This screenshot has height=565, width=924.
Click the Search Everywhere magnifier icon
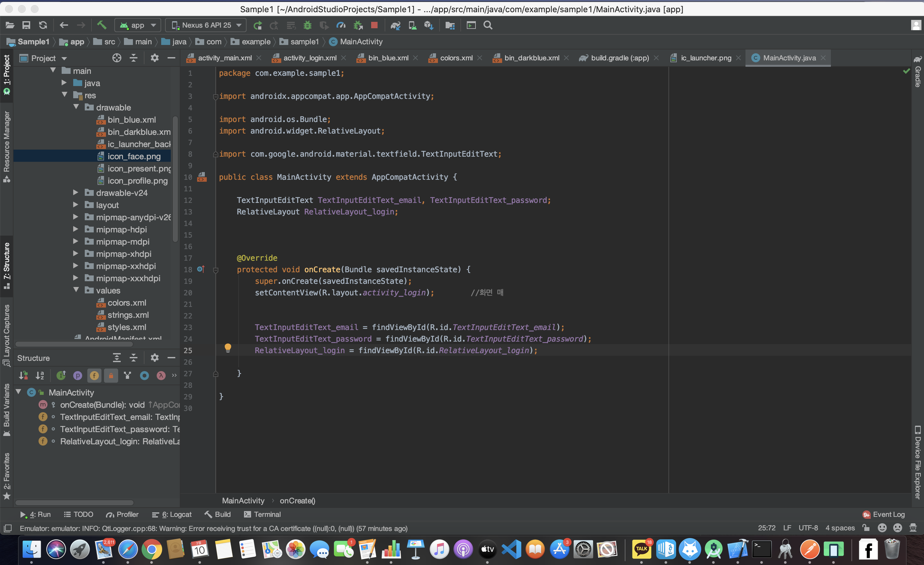pos(488,25)
